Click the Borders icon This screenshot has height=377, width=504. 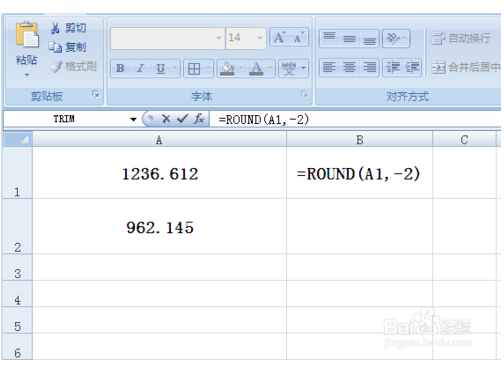tap(194, 69)
